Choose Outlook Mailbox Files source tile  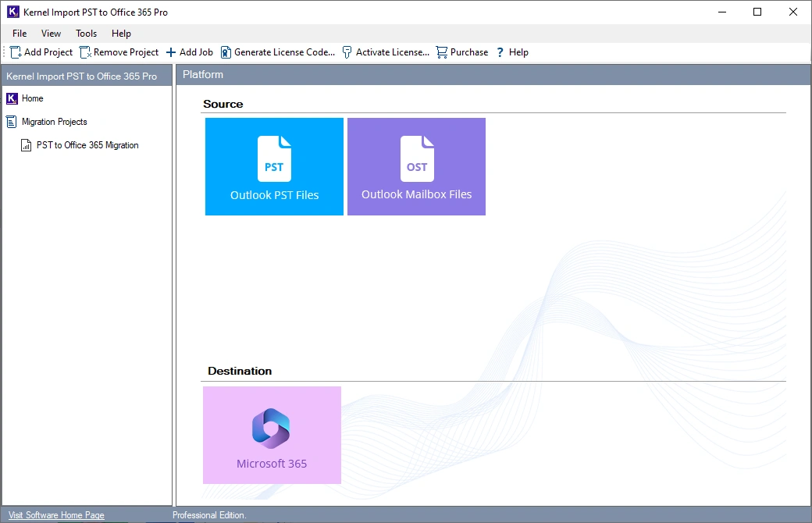pos(416,166)
